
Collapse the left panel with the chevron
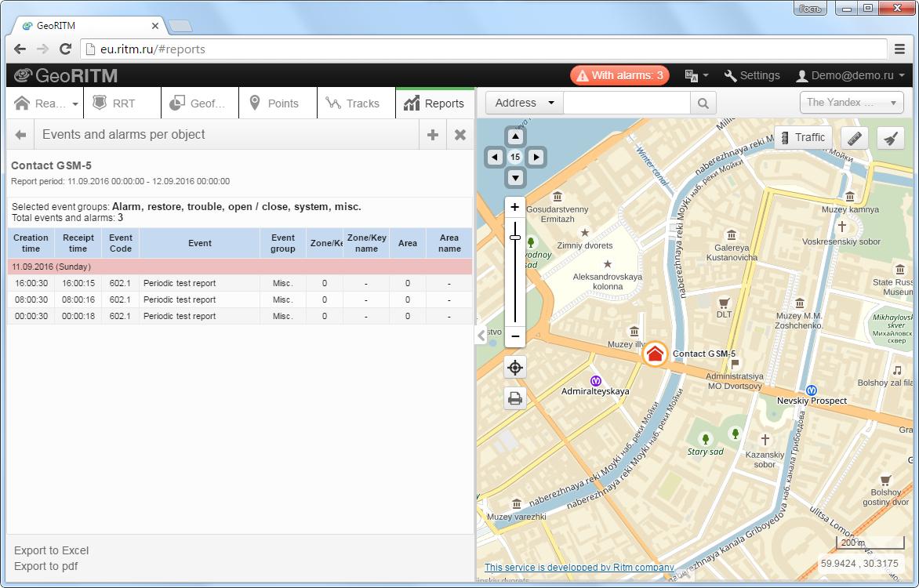click(481, 336)
